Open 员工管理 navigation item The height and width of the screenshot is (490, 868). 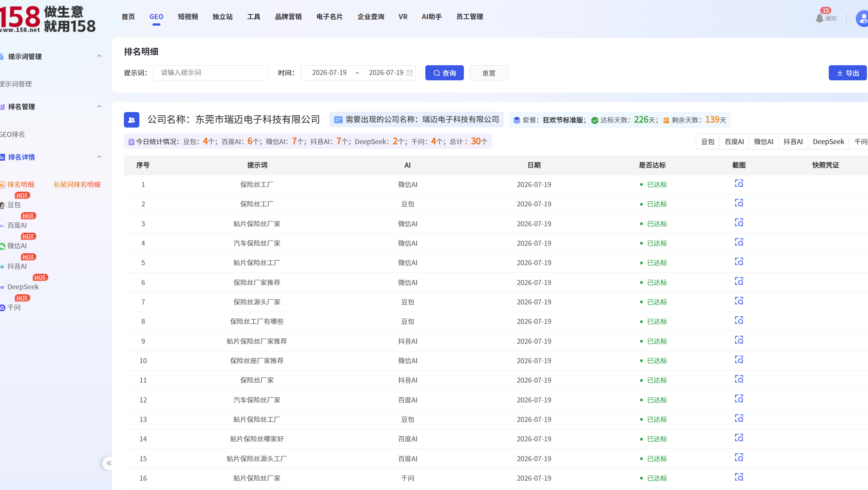point(470,17)
